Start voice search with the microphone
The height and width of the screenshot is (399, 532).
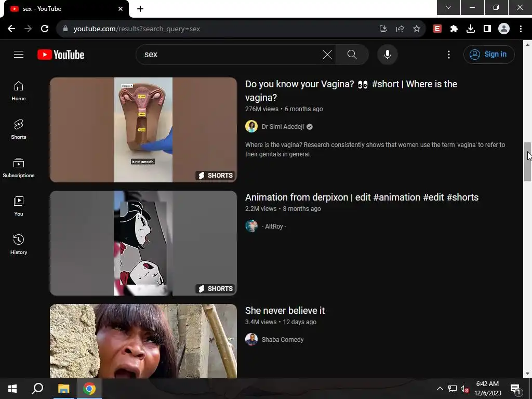[x=388, y=54]
